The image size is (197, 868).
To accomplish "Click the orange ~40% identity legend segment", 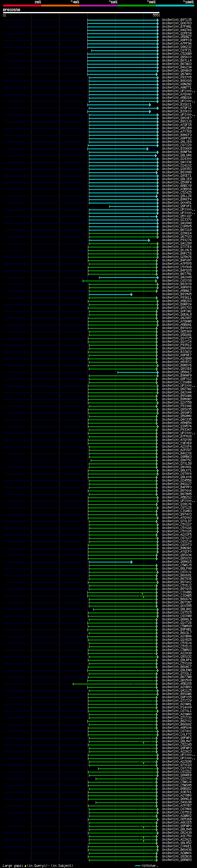I will click(x=60, y=6).
